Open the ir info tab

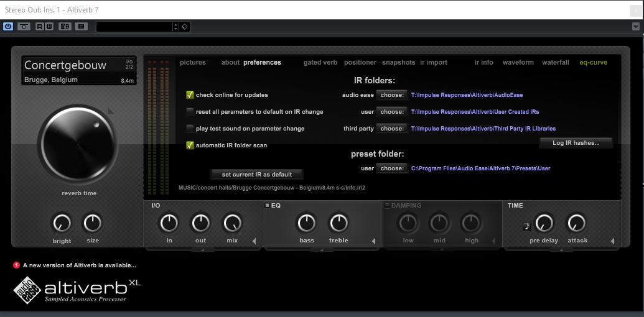point(484,62)
